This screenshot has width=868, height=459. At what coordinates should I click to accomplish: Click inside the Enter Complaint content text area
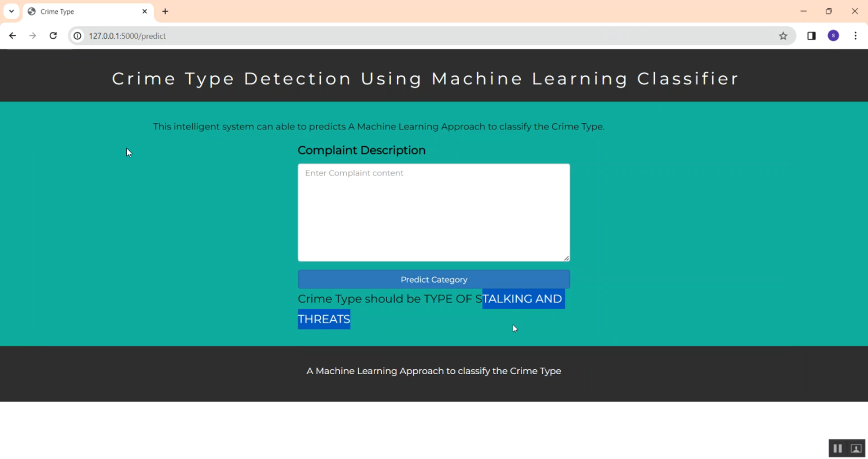point(433,212)
